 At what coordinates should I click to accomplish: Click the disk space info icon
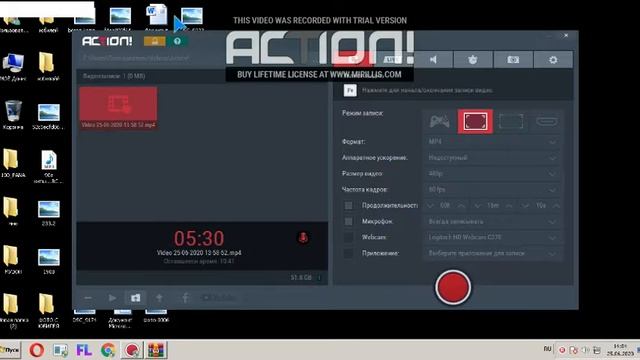point(319,278)
